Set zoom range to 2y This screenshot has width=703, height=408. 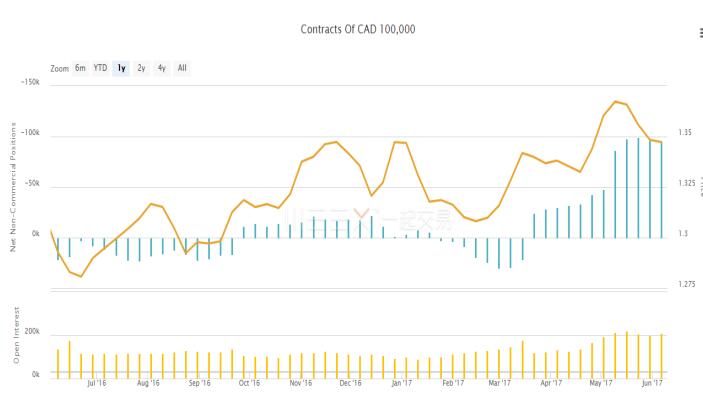point(141,68)
